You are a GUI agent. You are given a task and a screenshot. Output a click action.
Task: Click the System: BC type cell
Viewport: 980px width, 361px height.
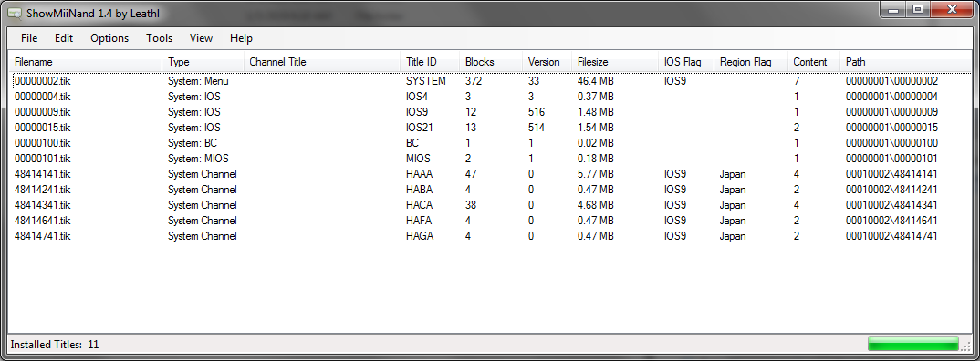pyautogui.click(x=193, y=143)
